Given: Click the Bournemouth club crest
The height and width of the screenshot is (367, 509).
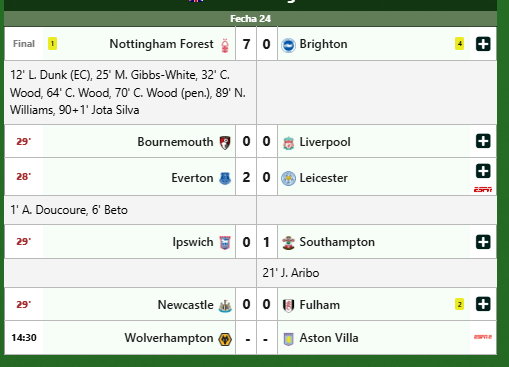Looking at the screenshot, I should coord(225,143).
